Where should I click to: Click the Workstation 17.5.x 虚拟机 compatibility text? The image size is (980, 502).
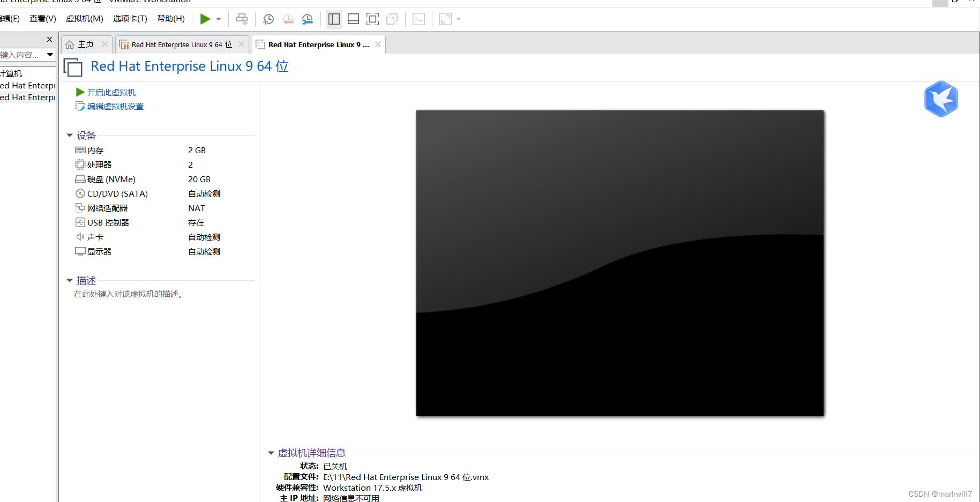tap(372, 488)
